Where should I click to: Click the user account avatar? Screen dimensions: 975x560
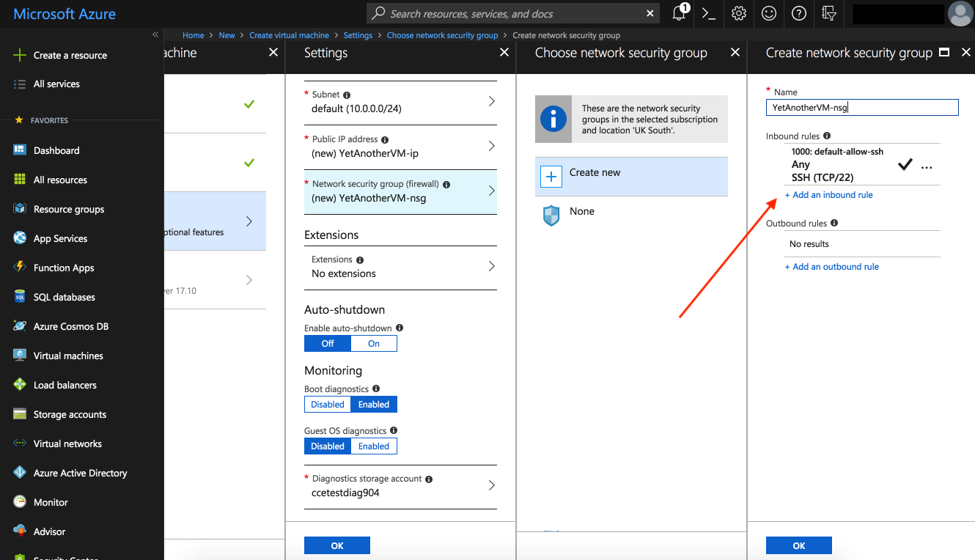(960, 13)
